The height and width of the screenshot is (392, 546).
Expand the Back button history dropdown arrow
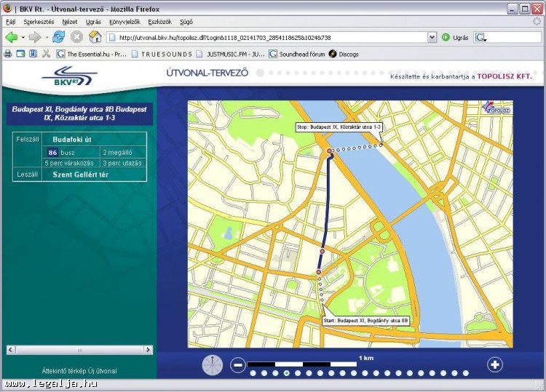(x=23, y=37)
